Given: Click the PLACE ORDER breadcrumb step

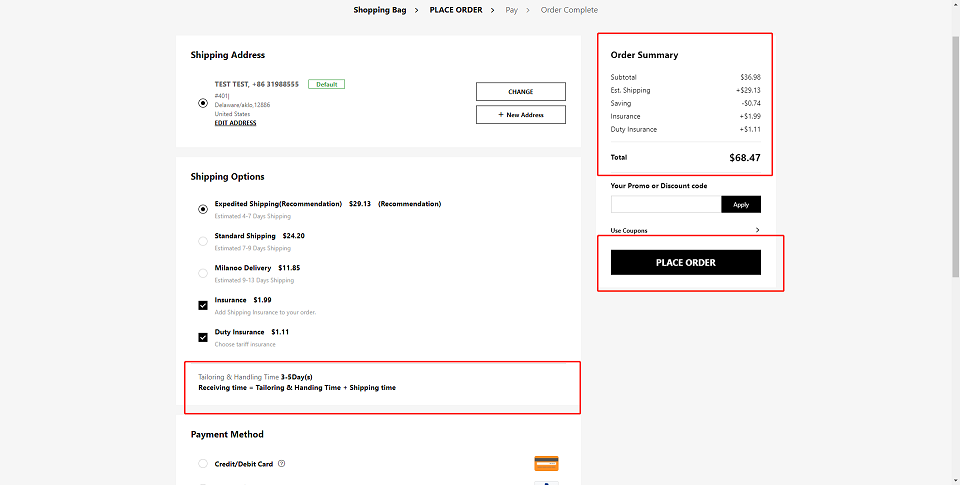Looking at the screenshot, I should [456, 10].
